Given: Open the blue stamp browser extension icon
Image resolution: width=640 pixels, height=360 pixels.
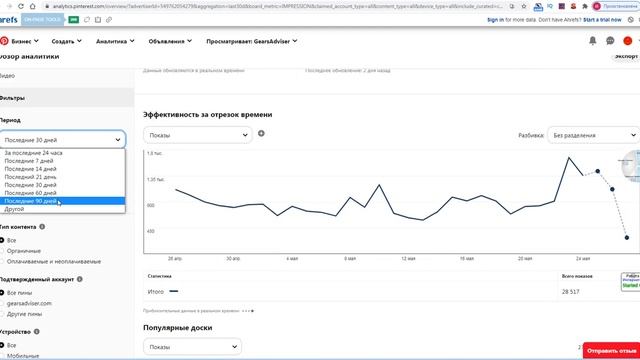Looking at the screenshot, I should coord(538,6).
